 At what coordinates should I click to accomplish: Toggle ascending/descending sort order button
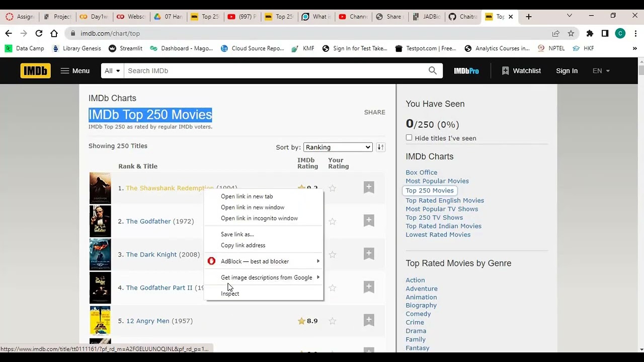coord(381,147)
